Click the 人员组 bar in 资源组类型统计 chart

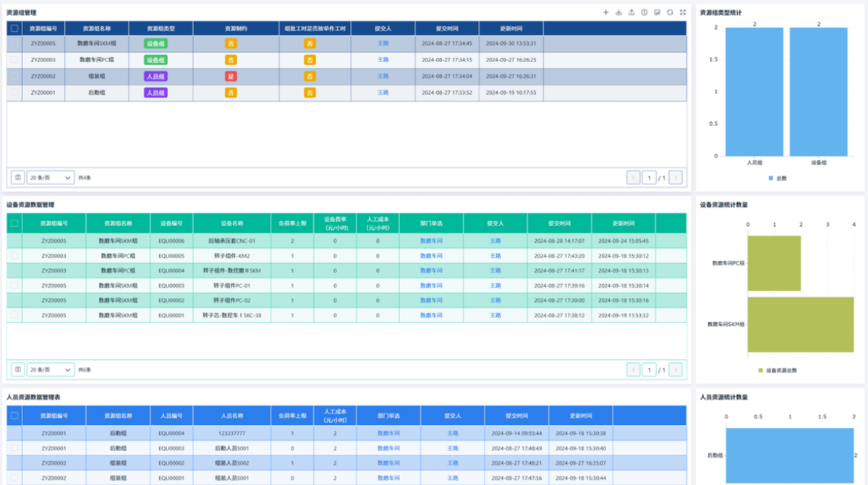coord(754,92)
